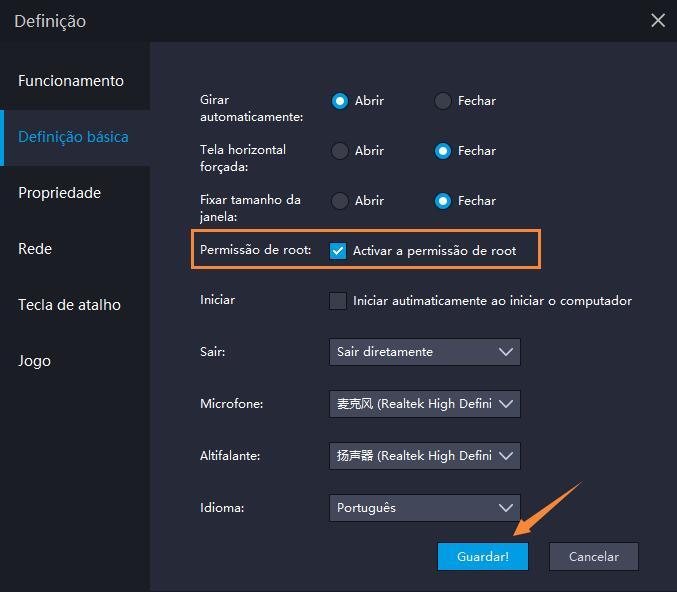Viewport: 677px width, 592px height.
Task: Select the Definição básica tab
Action: 75,137
